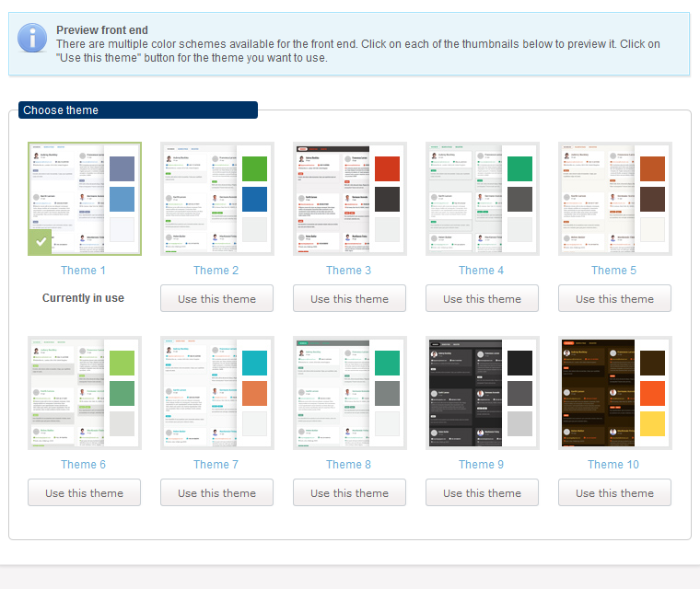This screenshot has height=589, width=700.
Task: Open the Theme 4 link
Action: [481, 271]
